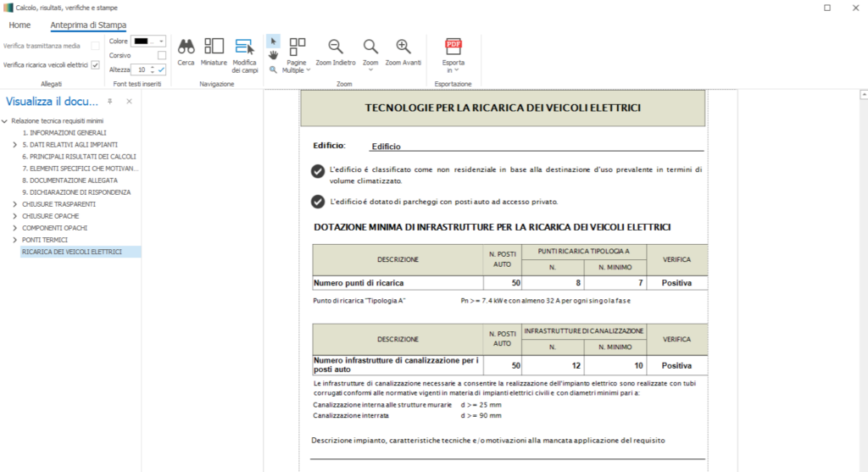The width and height of the screenshot is (868, 472).
Task: Click value 12 in canalizzazione row
Action: coord(553,365)
